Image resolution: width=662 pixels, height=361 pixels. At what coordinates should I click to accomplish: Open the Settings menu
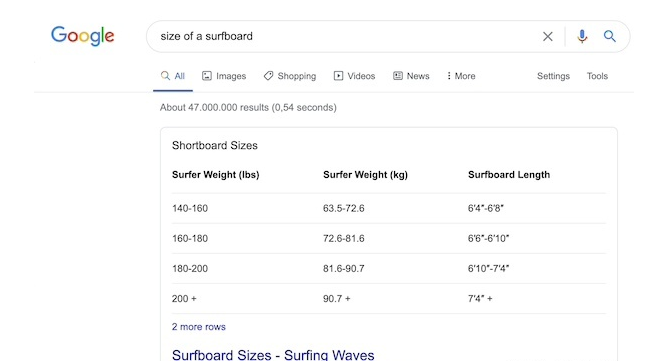coord(553,76)
